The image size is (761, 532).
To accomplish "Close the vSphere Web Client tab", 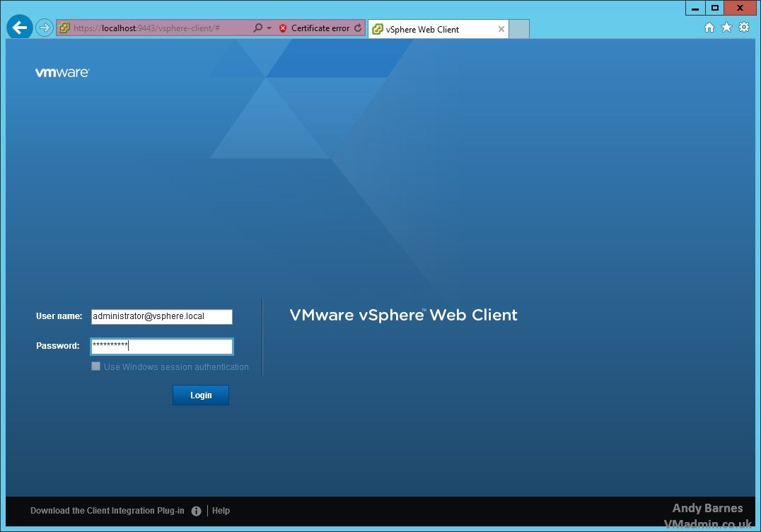I will (501, 30).
